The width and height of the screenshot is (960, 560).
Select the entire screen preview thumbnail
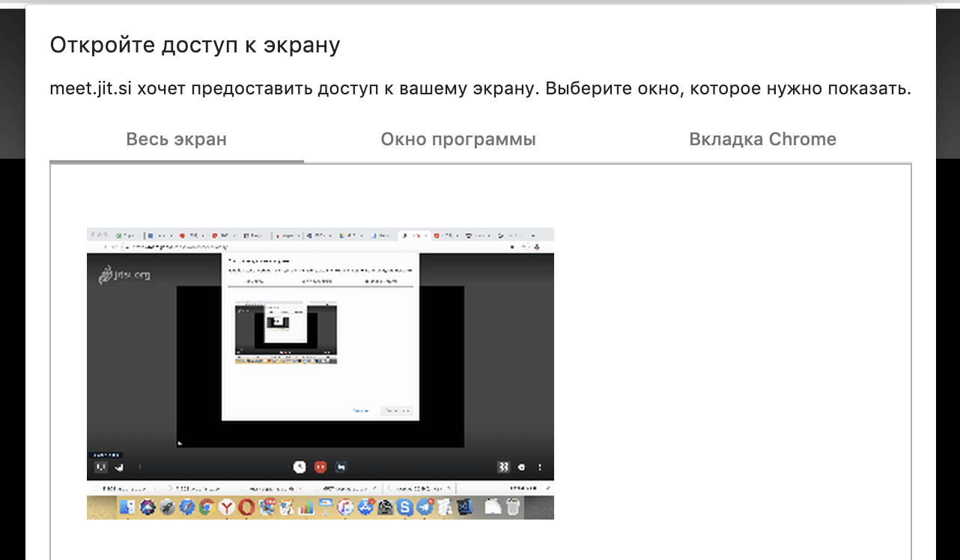tap(320, 373)
